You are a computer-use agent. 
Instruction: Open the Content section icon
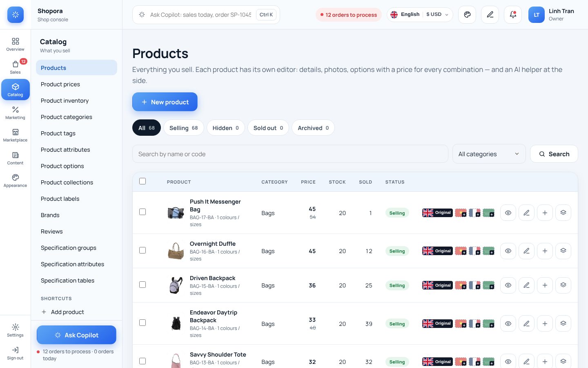tap(15, 158)
